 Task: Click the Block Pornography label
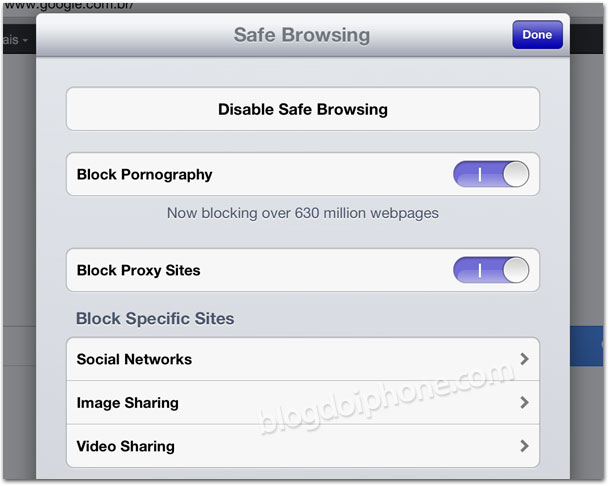(144, 175)
